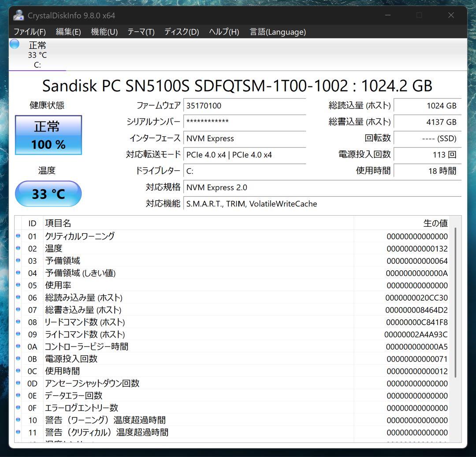The image size is (476, 457).
Task: Click the blue dot beside データエラー回数
Action: (18, 395)
